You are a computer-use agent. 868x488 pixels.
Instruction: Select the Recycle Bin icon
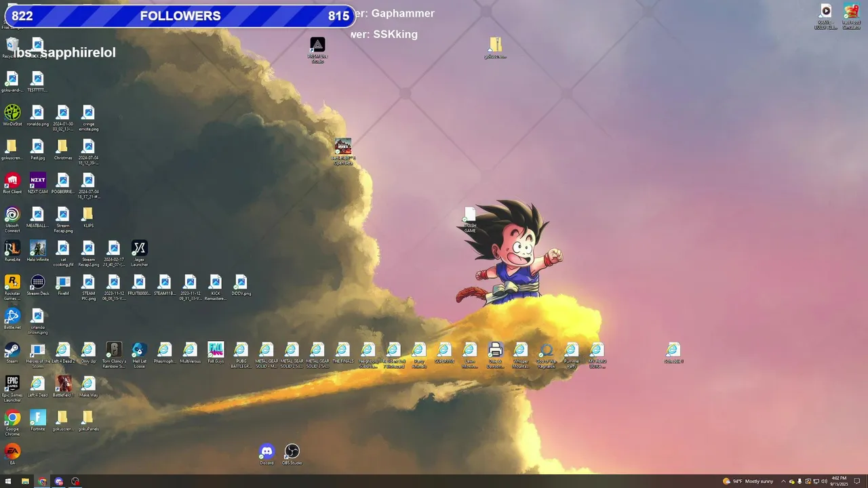click(12, 48)
